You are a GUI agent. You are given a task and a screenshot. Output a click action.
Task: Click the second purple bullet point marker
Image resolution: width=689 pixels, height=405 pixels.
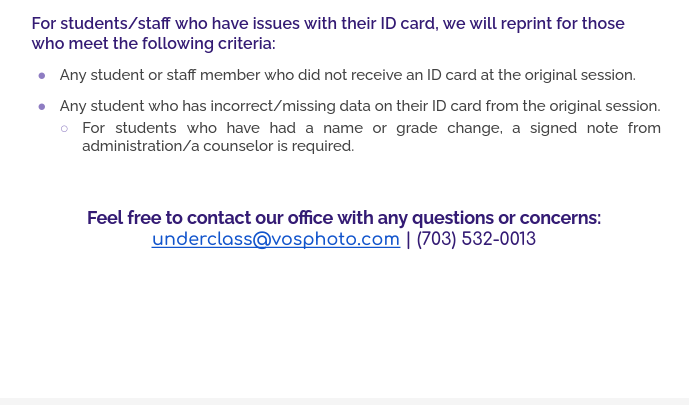(x=42, y=107)
